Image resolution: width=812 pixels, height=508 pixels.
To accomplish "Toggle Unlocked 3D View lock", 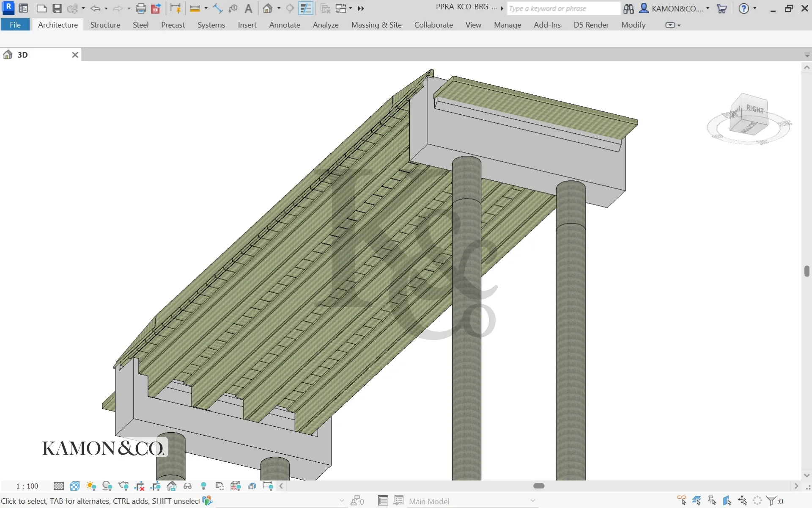I will point(172,486).
